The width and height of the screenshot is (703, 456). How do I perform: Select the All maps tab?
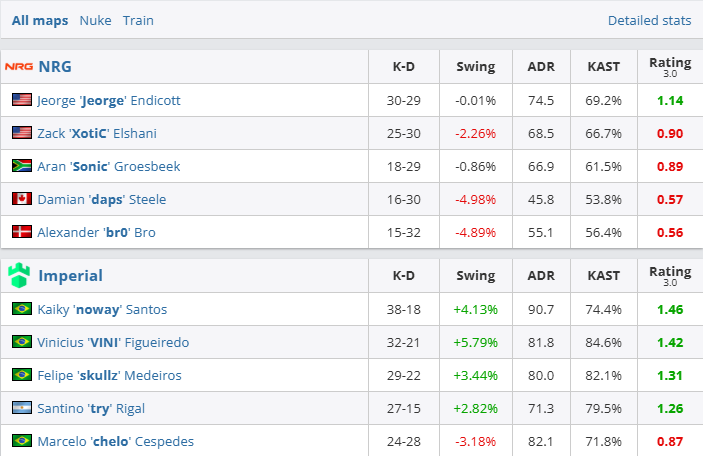click(40, 20)
